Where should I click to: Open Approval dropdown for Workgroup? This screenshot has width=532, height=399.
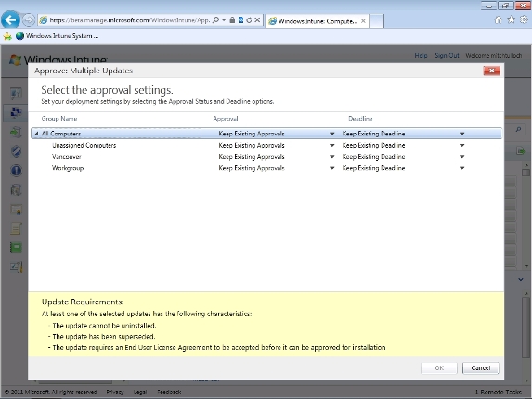tap(332, 168)
